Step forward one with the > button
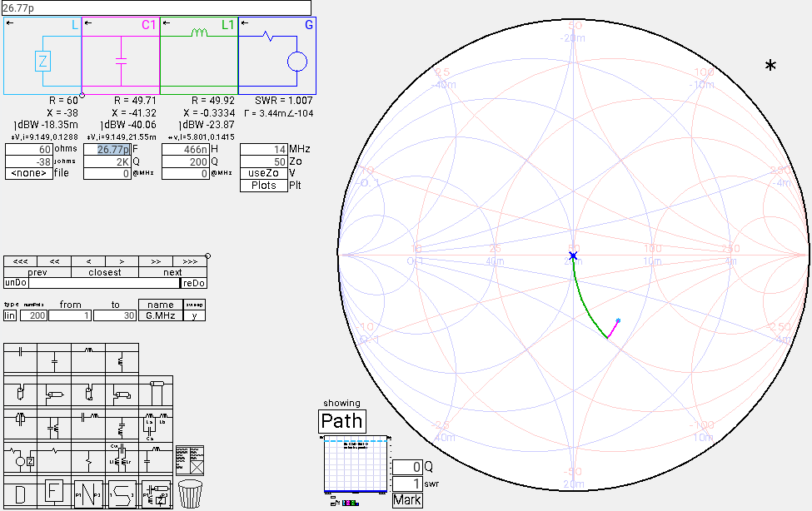Screen dimensions: 812x511 pos(122,261)
